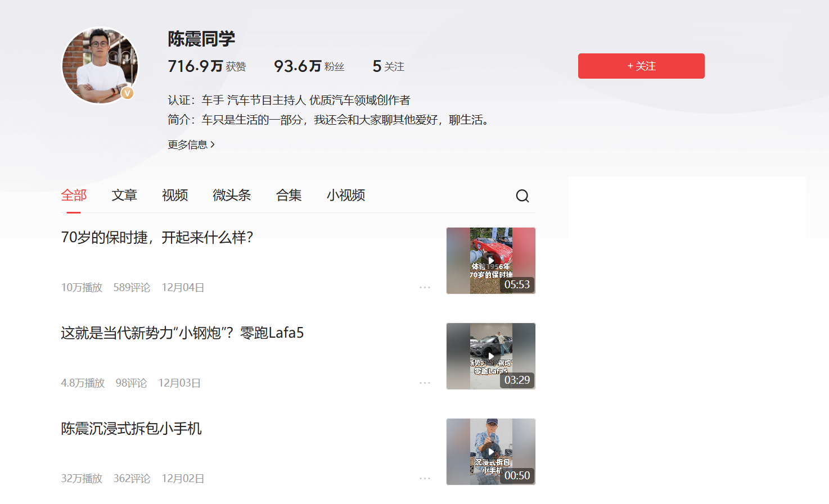The height and width of the screenshot is (504, 829).
Task: Click the verified V badge on avatar
Action: coord(128,93)
